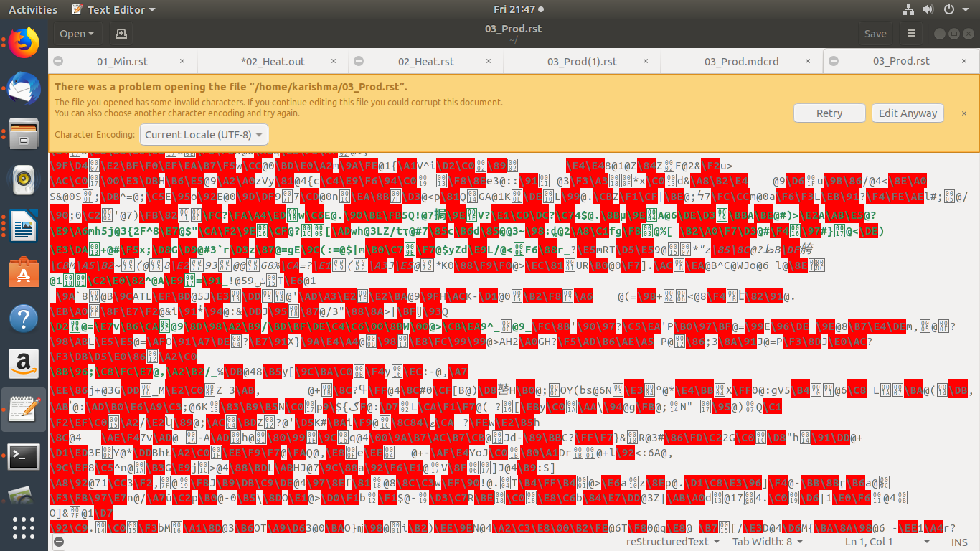This screenshot has height=551, width=980.
Task: Click the Retry button
Action: pyautogui.click(x=829, y=113)
